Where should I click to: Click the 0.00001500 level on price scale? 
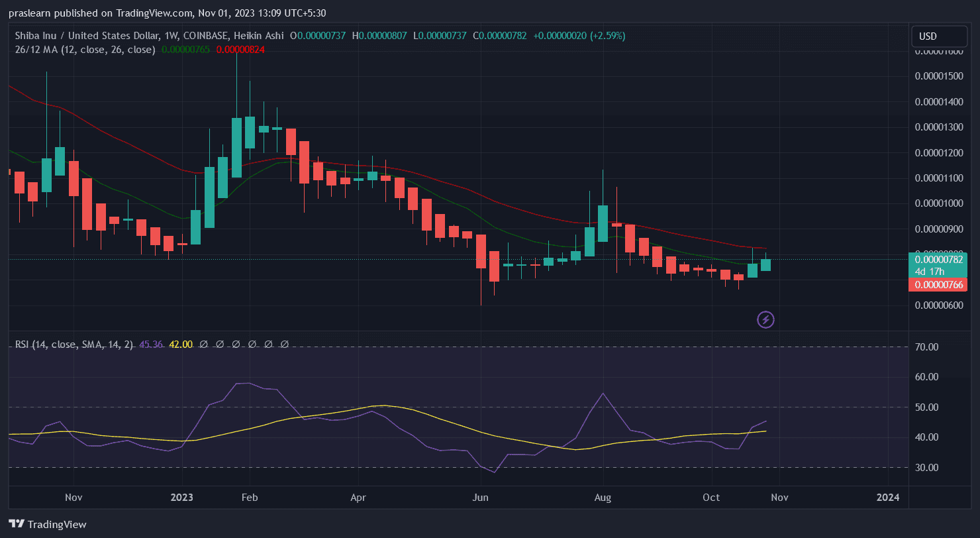(x=938, y=77)
